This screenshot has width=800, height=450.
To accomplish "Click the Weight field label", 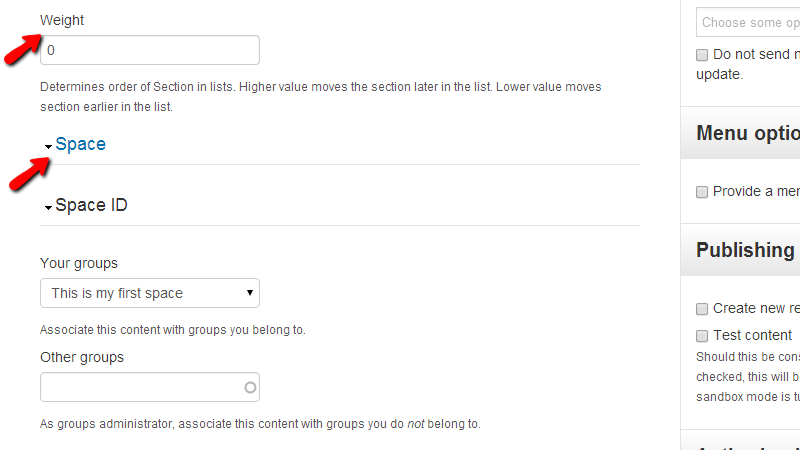I will (x=62, y=20).
